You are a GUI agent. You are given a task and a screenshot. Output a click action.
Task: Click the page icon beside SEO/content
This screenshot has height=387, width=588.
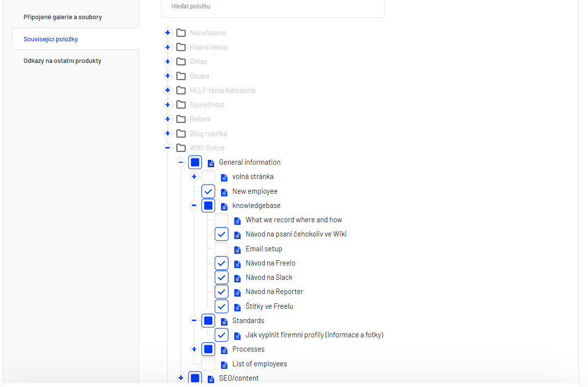[211, 379]
